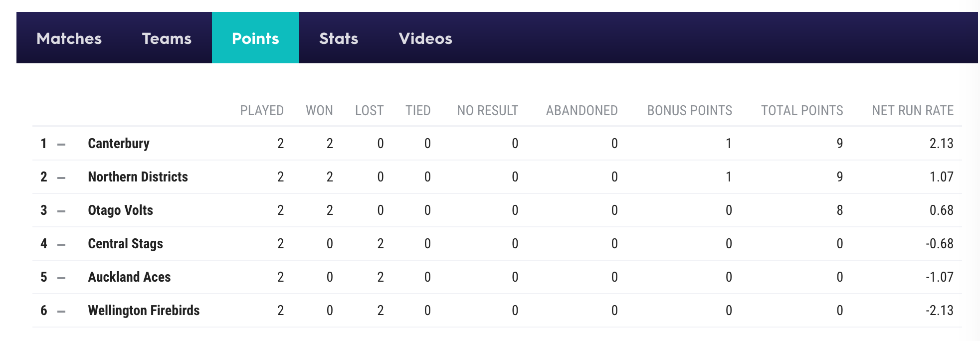Screen dimensions: 980x341
Task: Open the Northern Districts team row
Action: (138, 177)
